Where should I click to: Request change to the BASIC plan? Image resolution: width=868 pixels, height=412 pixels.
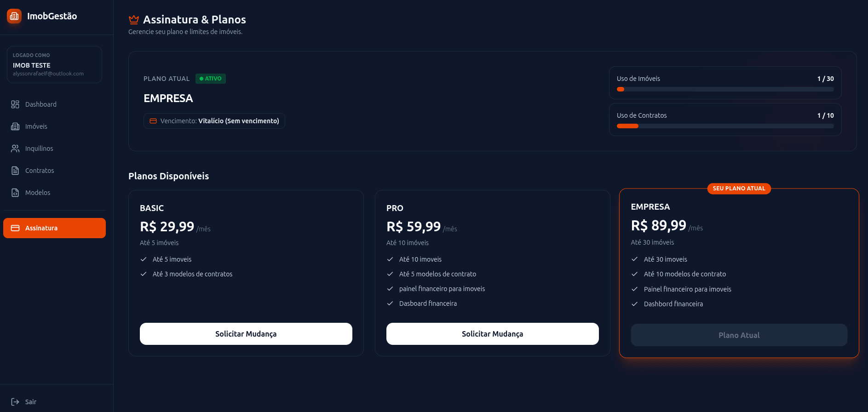tap(246, 334)
